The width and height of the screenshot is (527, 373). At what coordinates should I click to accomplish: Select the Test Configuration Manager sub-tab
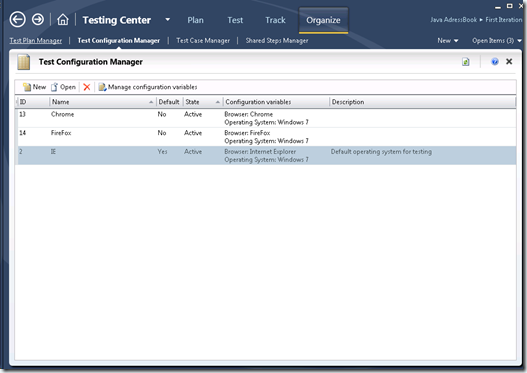click(x=119, y=41)
